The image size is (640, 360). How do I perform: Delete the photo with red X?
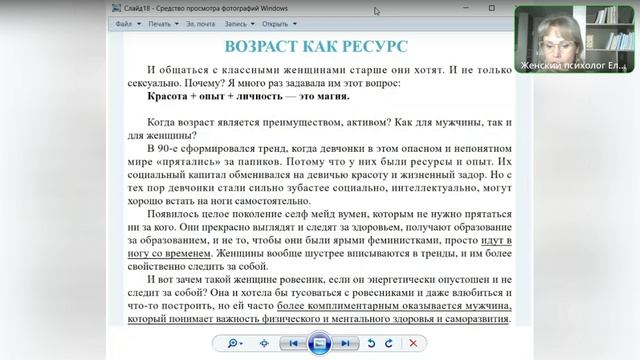pos(413,343)
